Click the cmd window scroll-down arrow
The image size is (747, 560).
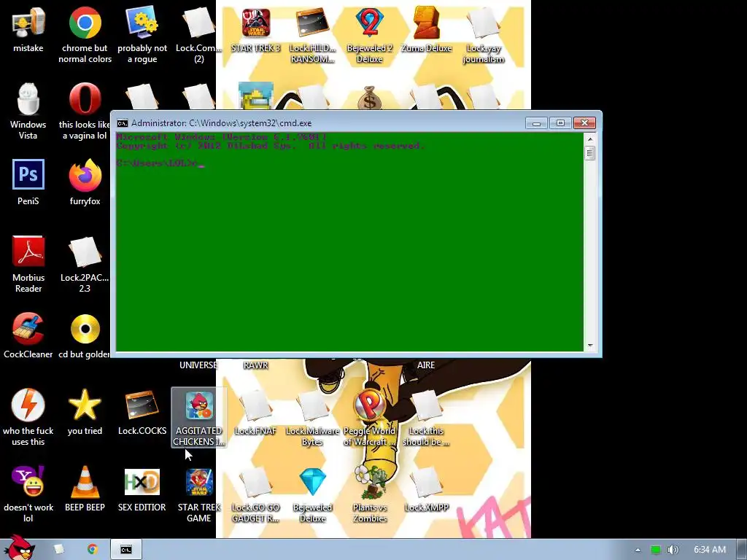point(589,345)
